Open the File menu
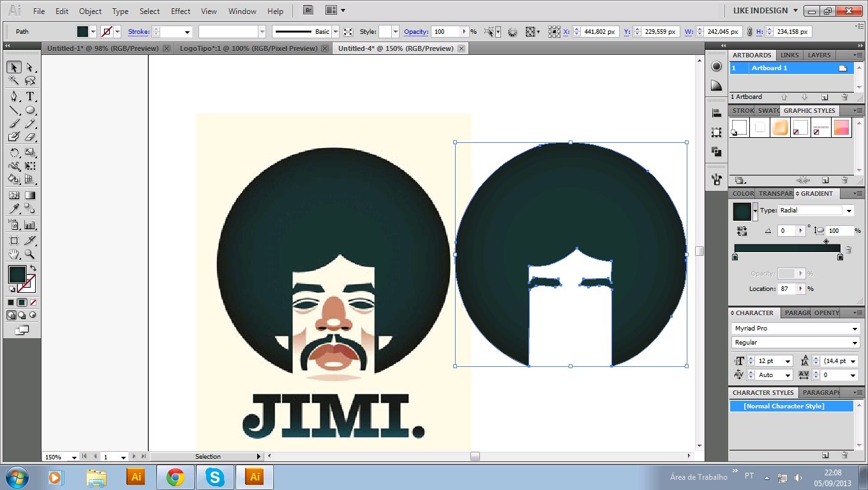The width and height of the screenshot is (868, 490). click(39, 11)
